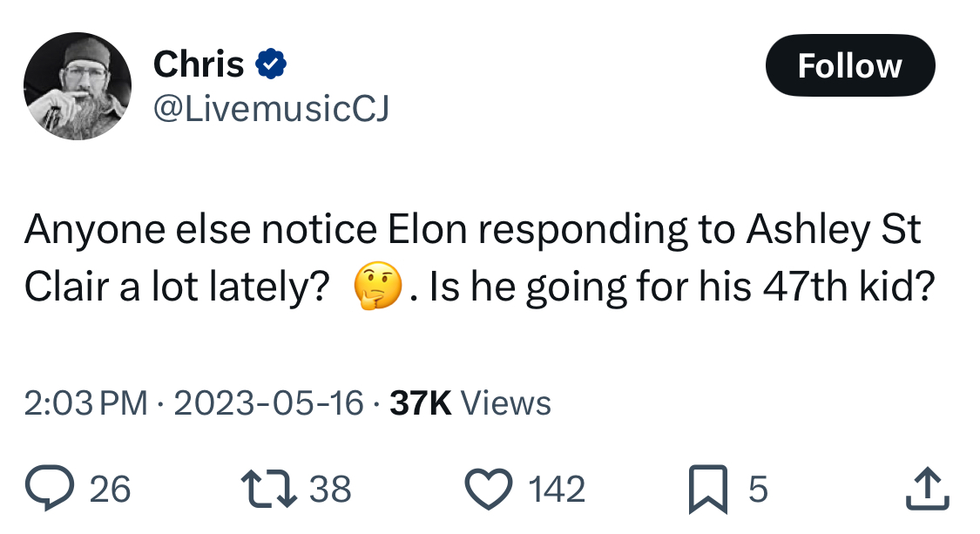This screenshot has height=534, width=980.
Task: Click the share upload icon
Action: [x=928, y=489]
